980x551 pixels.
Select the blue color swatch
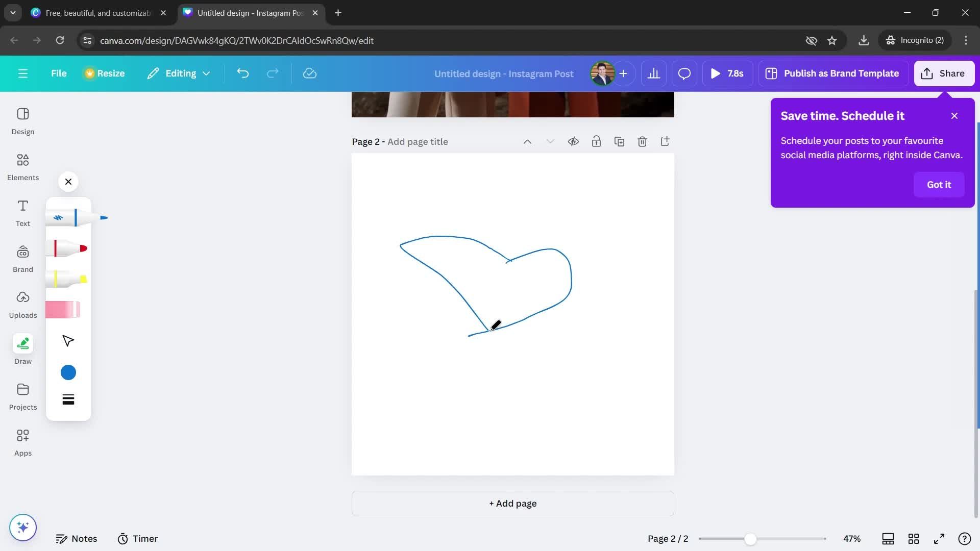[x=67, y=371]
